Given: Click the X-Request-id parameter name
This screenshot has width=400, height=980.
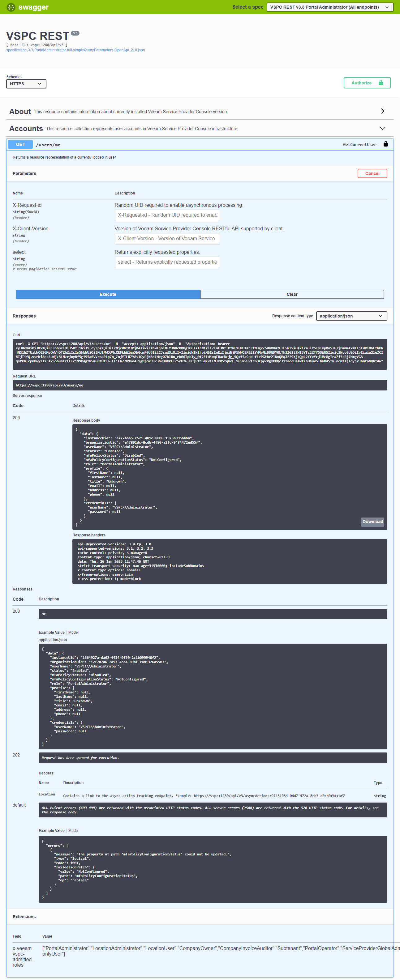Looking at the screenshot, I should (27, 205).
